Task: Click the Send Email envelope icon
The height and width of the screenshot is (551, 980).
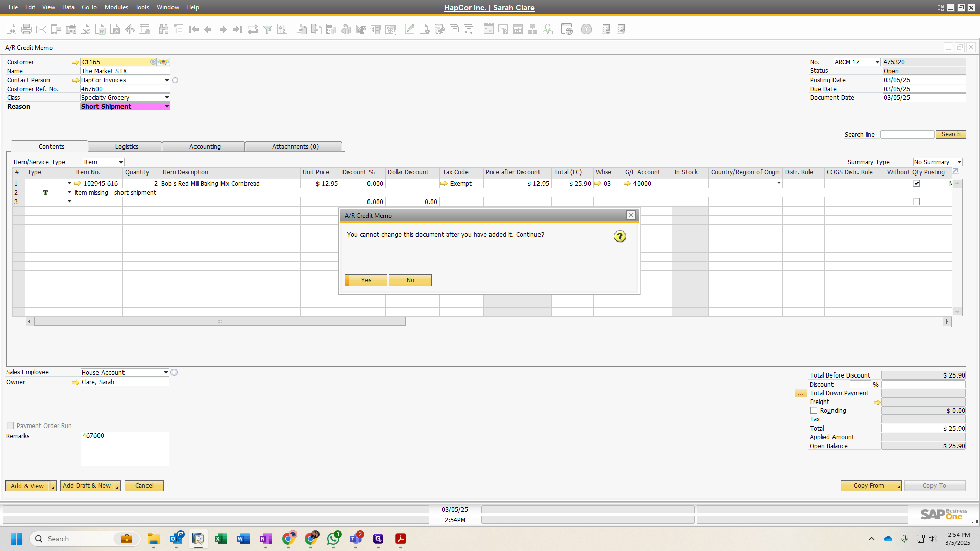Action: (41, 30)
